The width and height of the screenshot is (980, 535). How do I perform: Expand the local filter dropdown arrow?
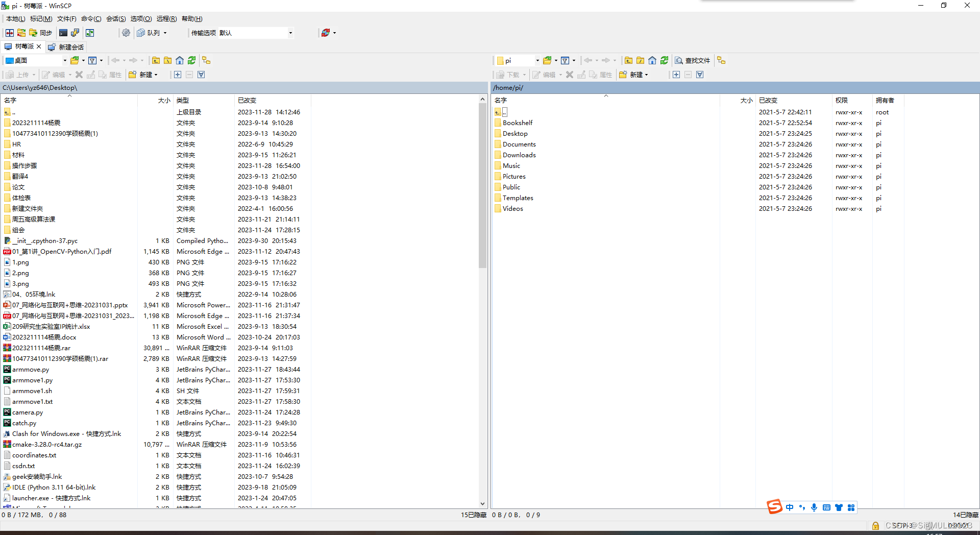click(x=101, y=60)
